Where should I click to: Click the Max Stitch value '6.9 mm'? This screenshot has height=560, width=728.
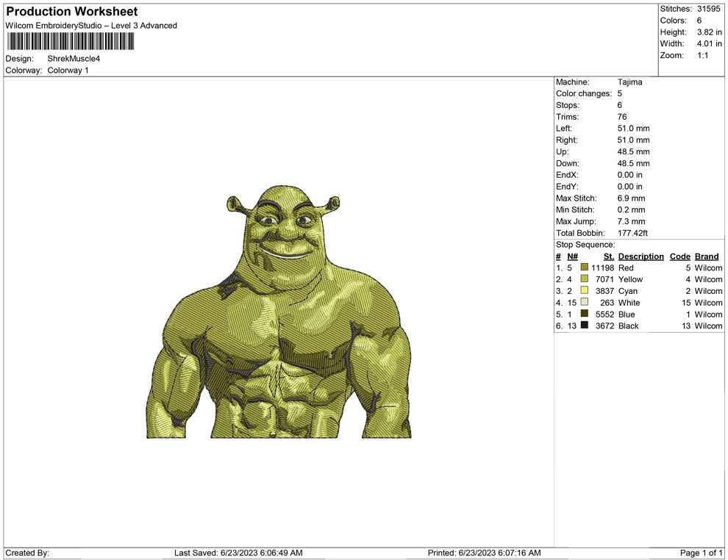[631, 198]
